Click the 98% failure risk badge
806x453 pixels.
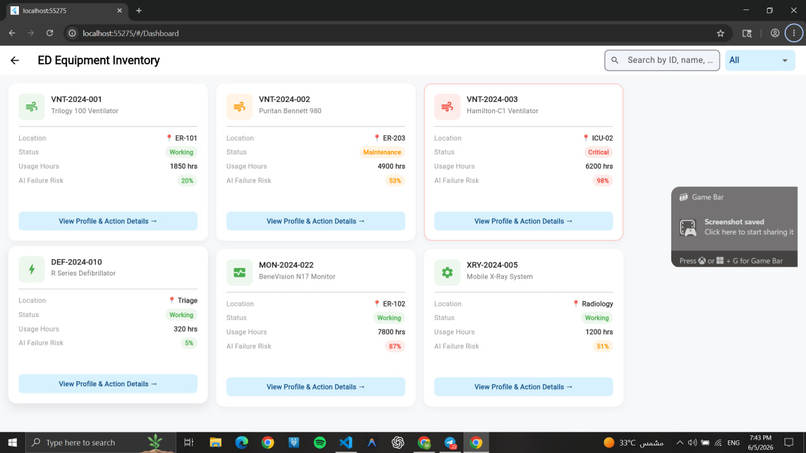[602, 180]
